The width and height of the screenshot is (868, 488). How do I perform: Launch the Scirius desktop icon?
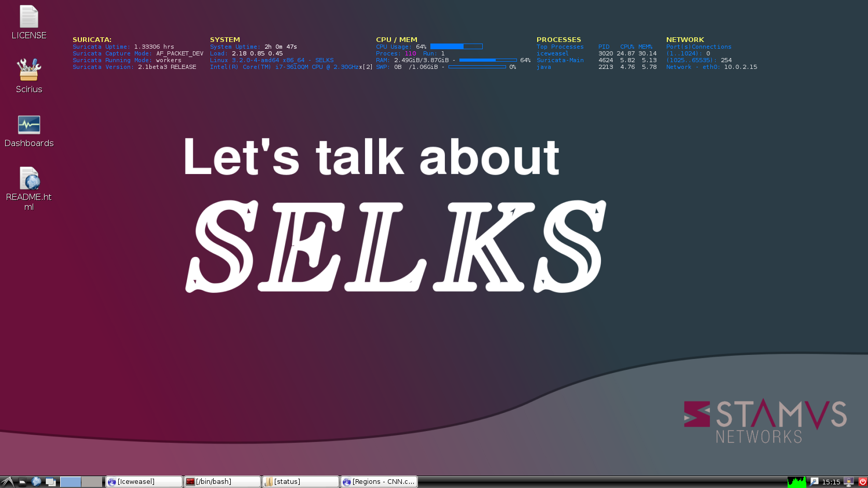coord(29,76)
